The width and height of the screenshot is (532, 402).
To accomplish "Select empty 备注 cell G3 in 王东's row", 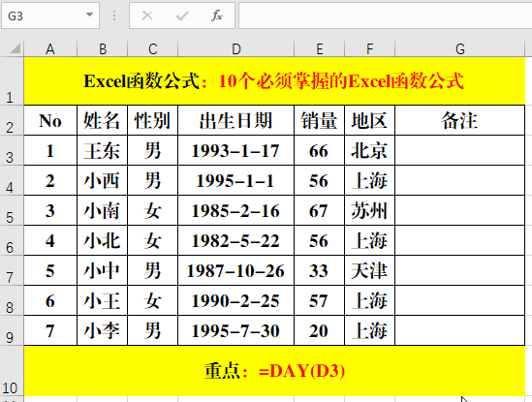I will (459, 150).
